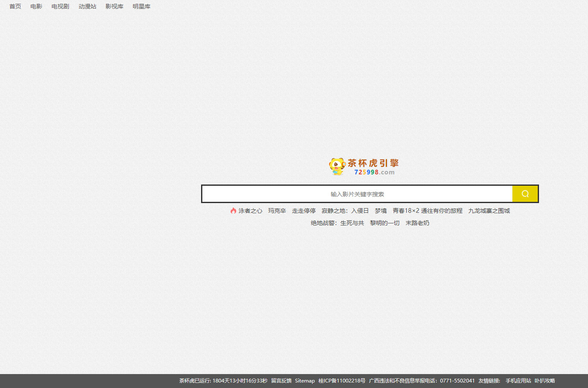Image resolution: width=588 pixels, height=388 pixels.
Task: Open the 明星库 page
Action: click(142, 6)
